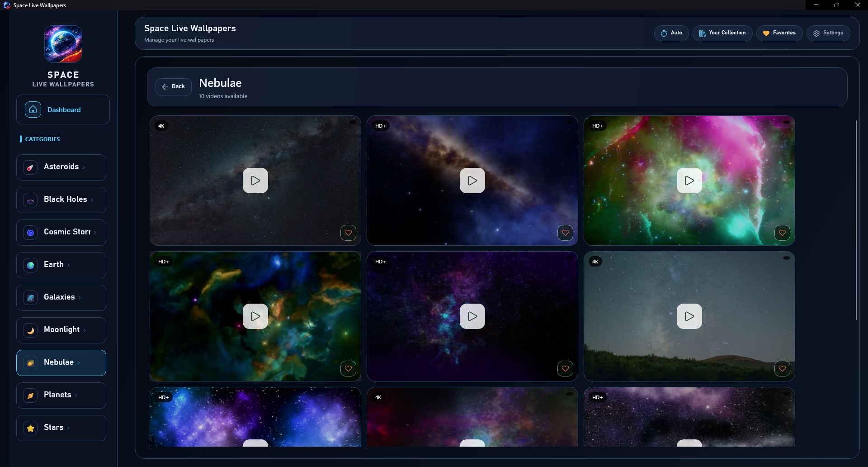This screenshot has height=467, width=868.
Task: Click the vertical scrollbar of the video grid
Action: click(856, 220)
